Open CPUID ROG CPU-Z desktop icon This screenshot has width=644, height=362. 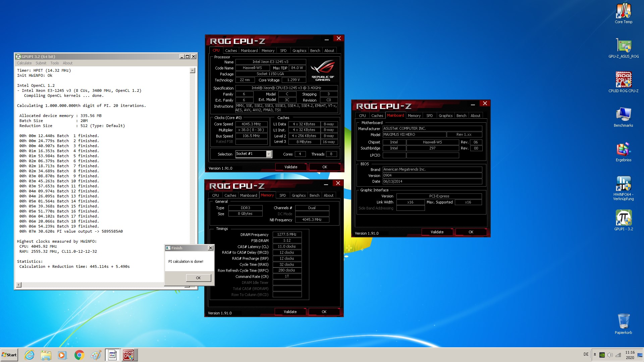624,82
